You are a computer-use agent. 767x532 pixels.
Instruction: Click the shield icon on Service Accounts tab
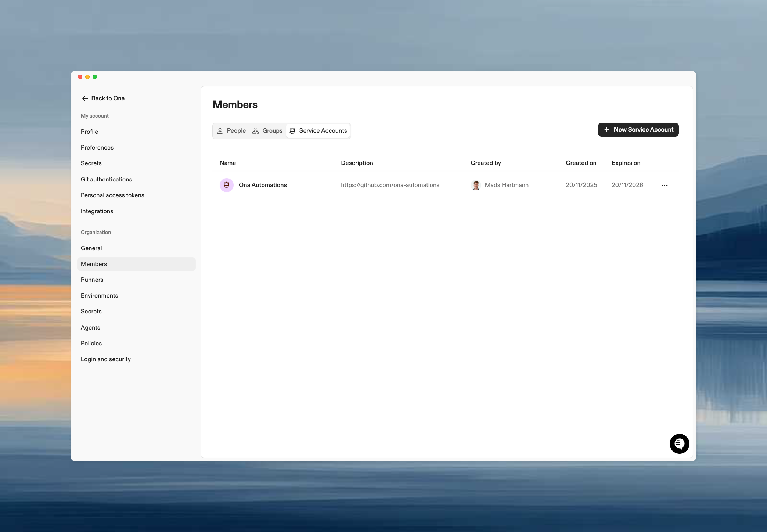[292, 131]
